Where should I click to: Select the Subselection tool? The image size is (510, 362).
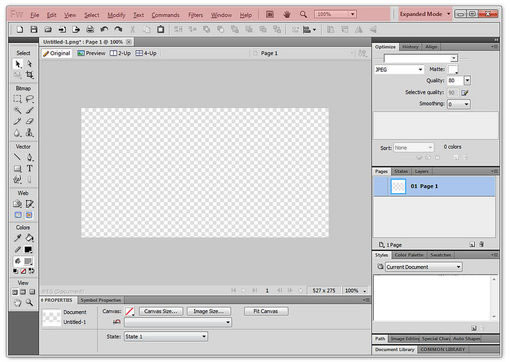coord(30,64)
